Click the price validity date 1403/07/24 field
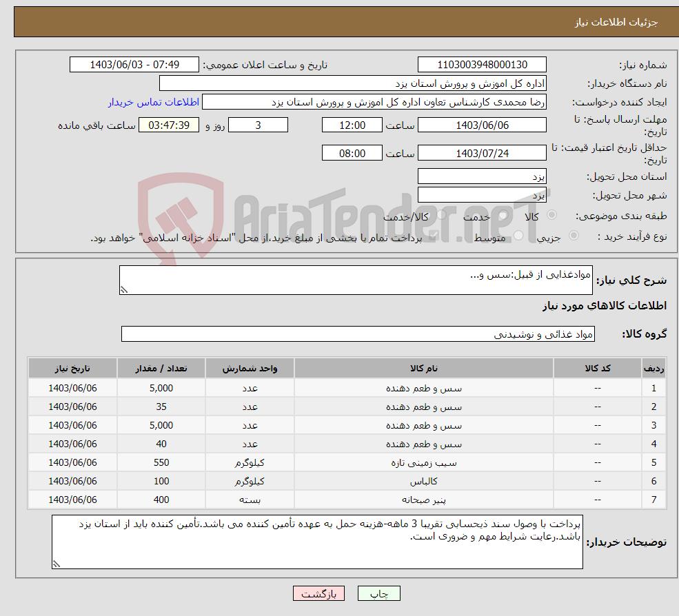 [x=482, y=153]
